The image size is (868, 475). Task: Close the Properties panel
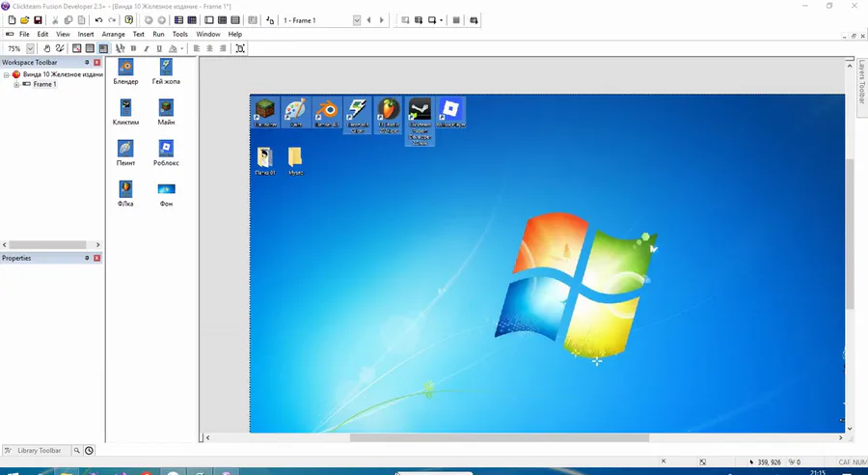(97, 259)
